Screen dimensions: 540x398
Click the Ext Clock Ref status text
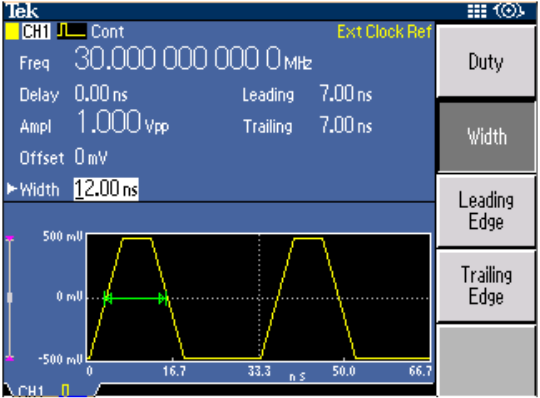pyautogui.click(x=384, y=32)
